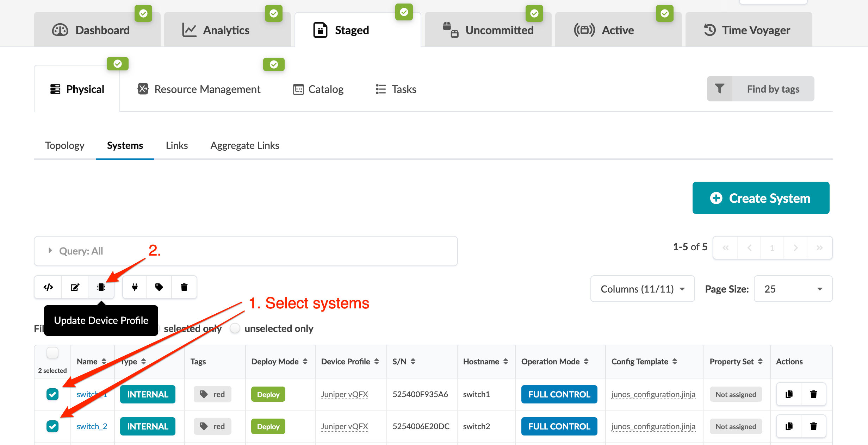Uncheck the switch_1 row checkbox
This screenshot has width=868, height=445.
(52, 394)
